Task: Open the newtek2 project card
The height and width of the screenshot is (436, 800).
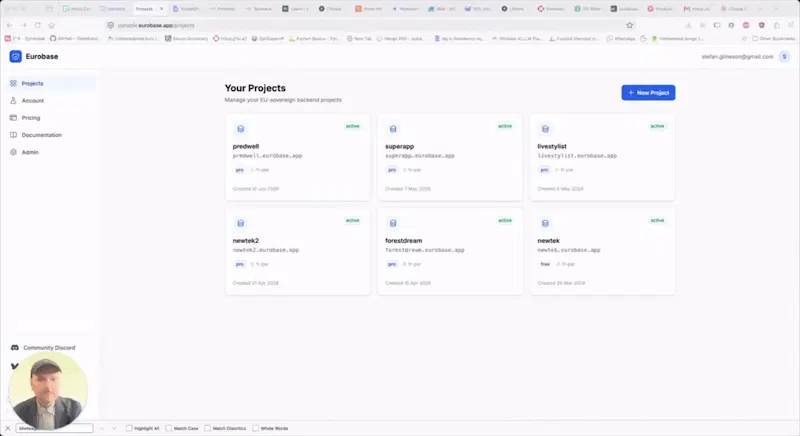Action: pyautogui.click(x=298, y=251)
